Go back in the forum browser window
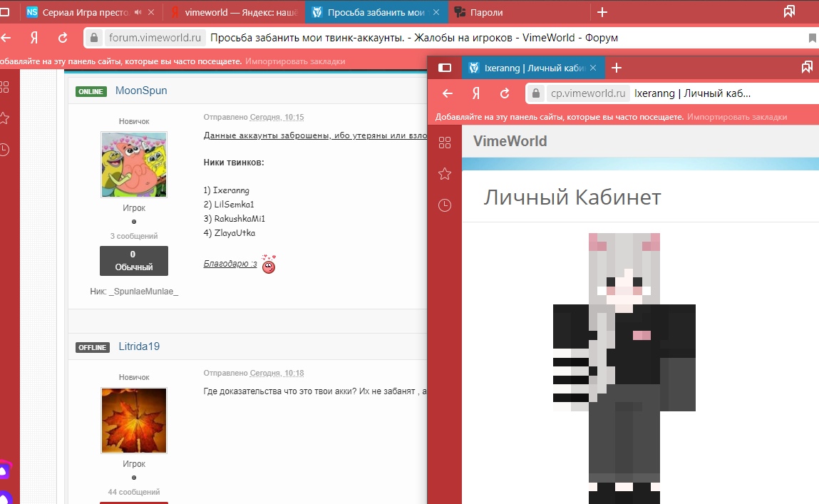 6,38
